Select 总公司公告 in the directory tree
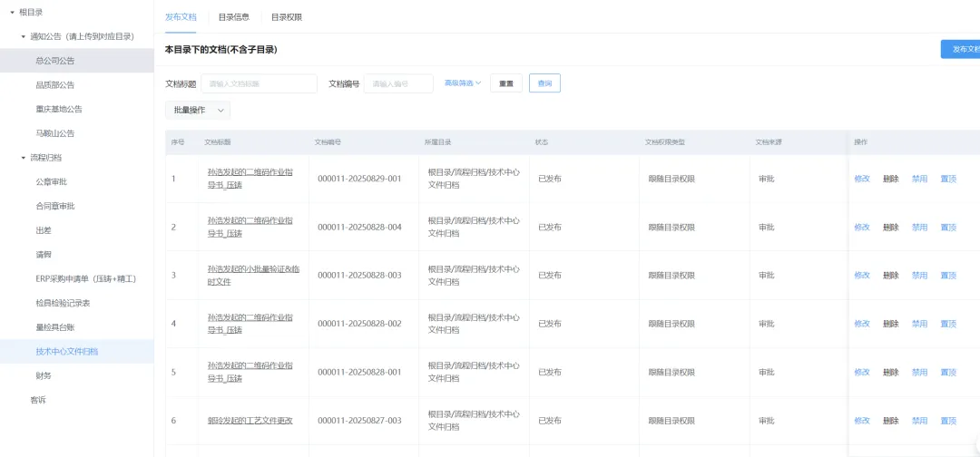This screenshot has height=457, width=980. coord(55,61)
